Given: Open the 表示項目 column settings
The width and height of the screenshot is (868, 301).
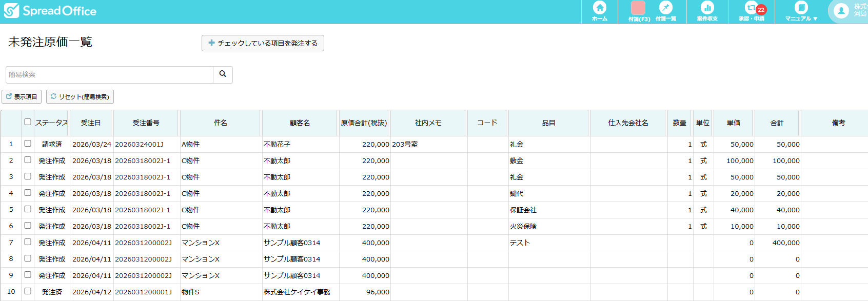Looking at the screenshot, I should point(22,96).
